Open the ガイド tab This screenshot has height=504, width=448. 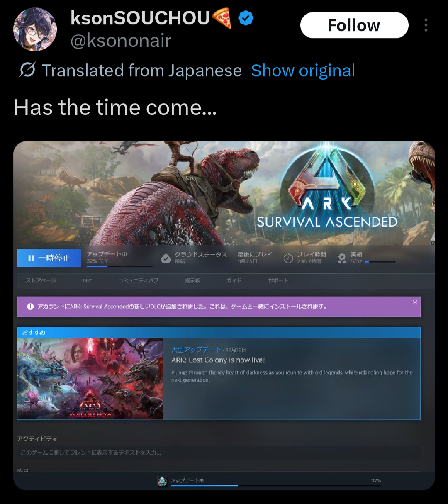(234, 281)
